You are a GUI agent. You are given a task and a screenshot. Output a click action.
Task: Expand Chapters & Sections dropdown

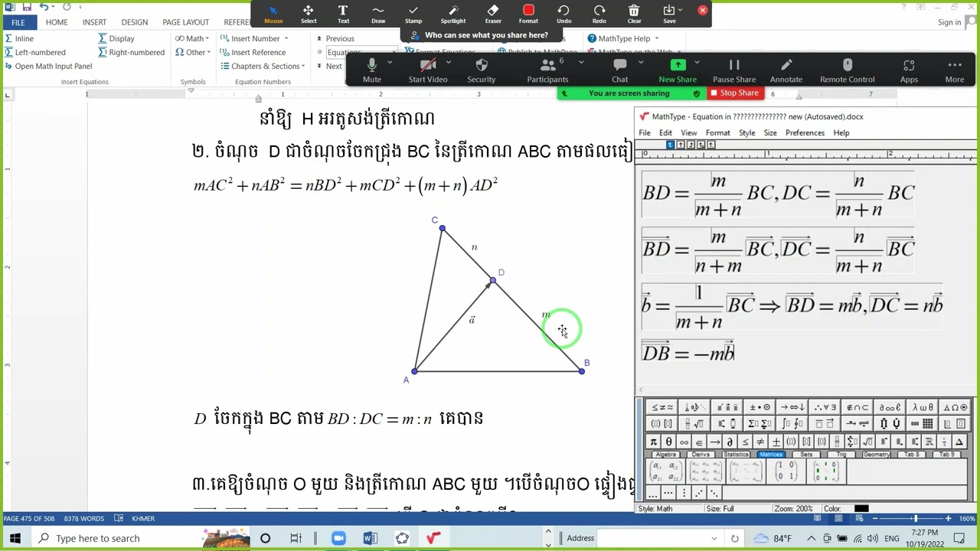coord(263,66)
